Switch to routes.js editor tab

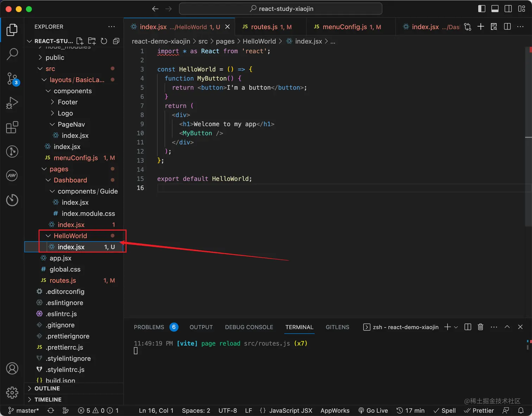[x=271, y=27]
